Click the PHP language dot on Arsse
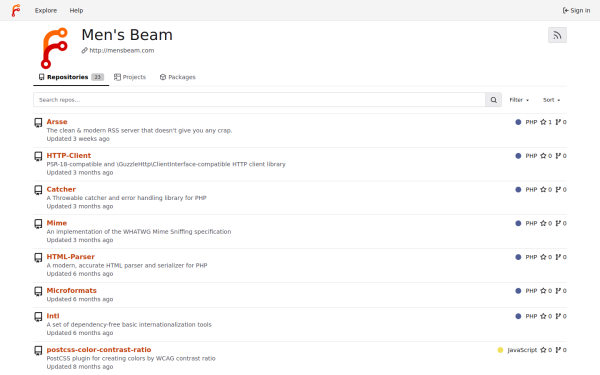Viewport: 600px width, 375px height. [518, 122]
